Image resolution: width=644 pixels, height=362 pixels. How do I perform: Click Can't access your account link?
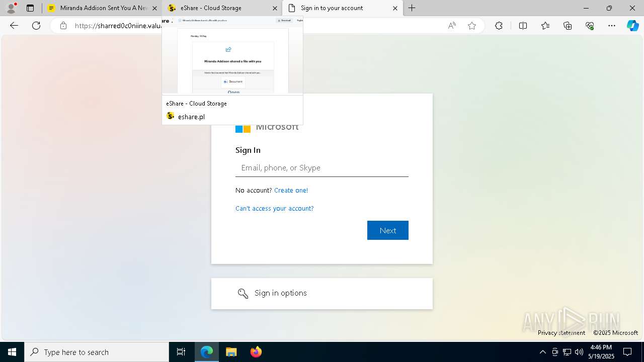(x=274, y=208)
